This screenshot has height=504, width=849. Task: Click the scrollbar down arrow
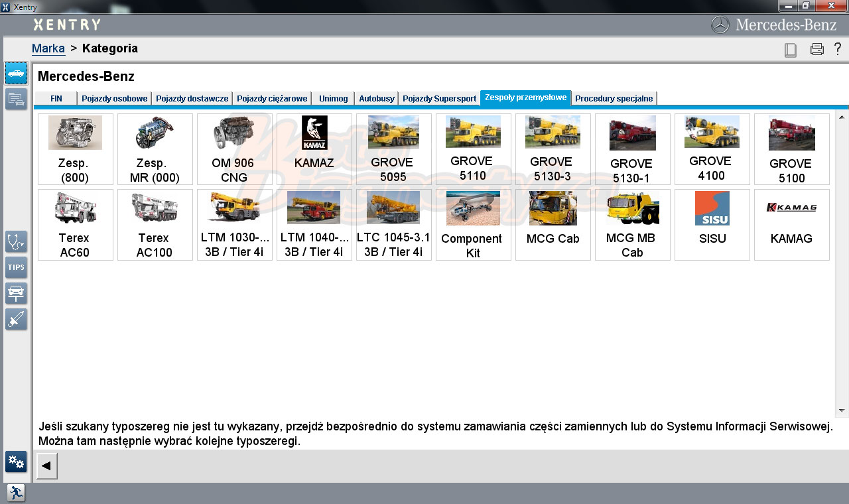point(842,410)
